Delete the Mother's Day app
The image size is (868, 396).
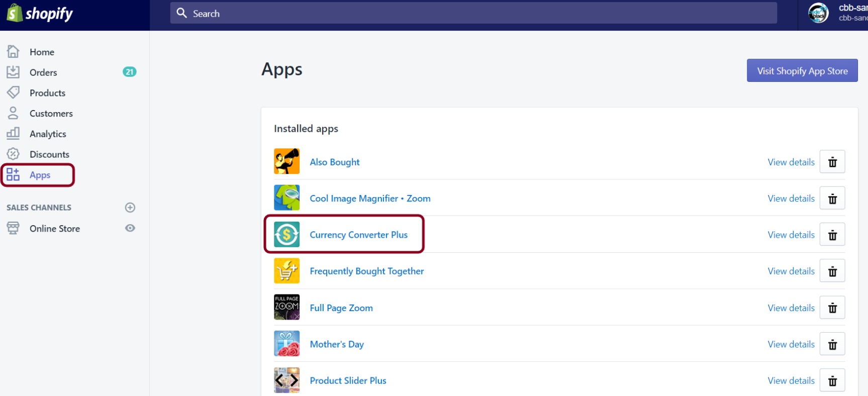[832, 344]
